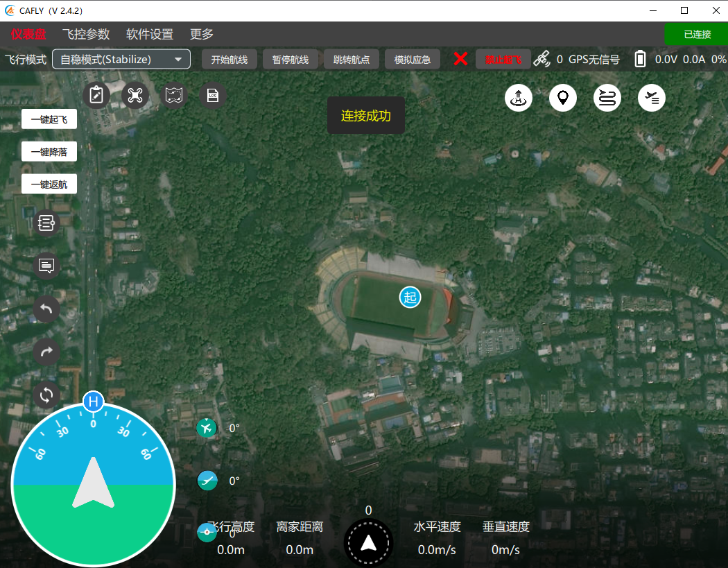The height and width of the screenshot is (568, 728).
Task: Open the message log chat icon
Action: point(46,266)
